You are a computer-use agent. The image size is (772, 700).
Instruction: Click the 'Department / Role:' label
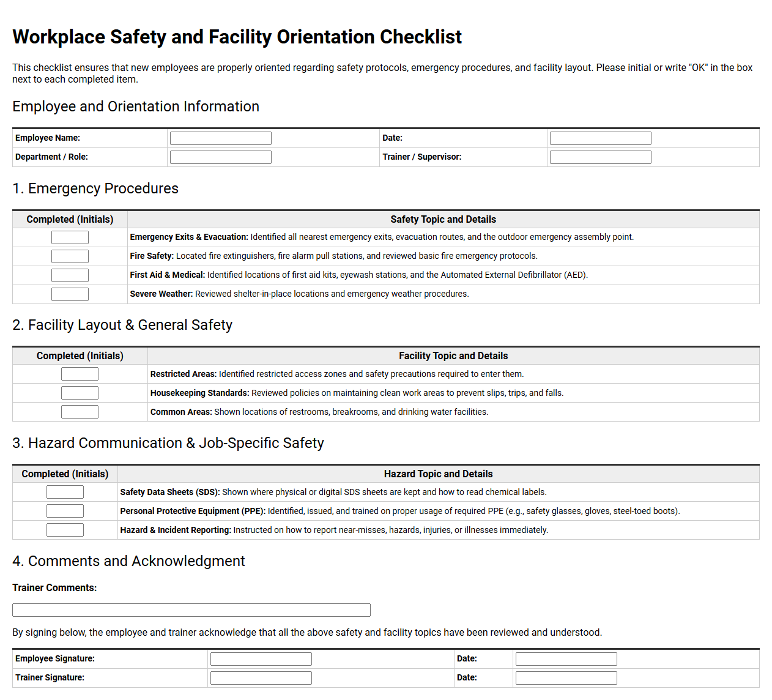tap(51, 157)
